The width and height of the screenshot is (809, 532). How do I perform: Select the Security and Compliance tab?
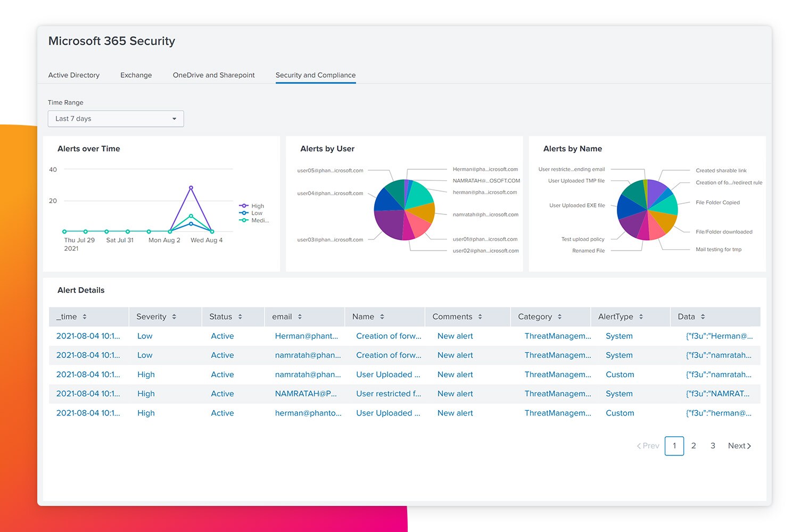(x=316, y=75)
